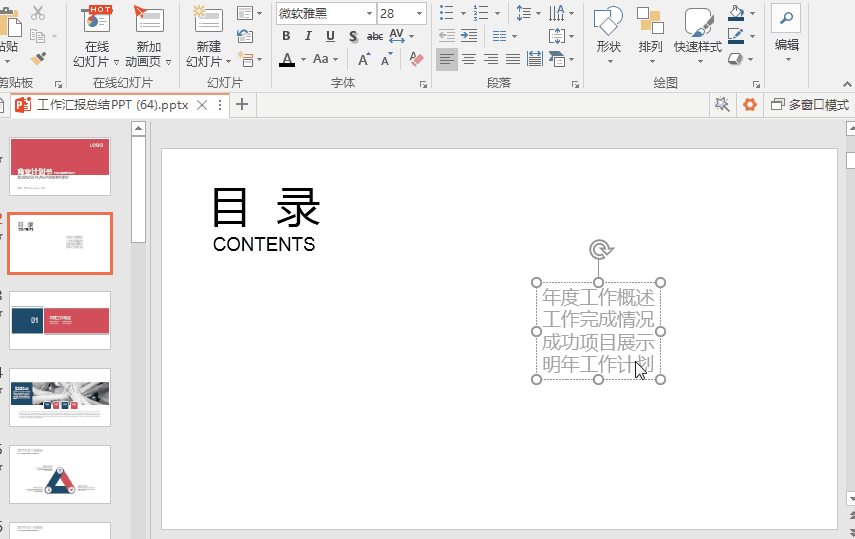The image size is (855, 539).
Task: Select the red cover slide thumbnail
Action: 60,166
